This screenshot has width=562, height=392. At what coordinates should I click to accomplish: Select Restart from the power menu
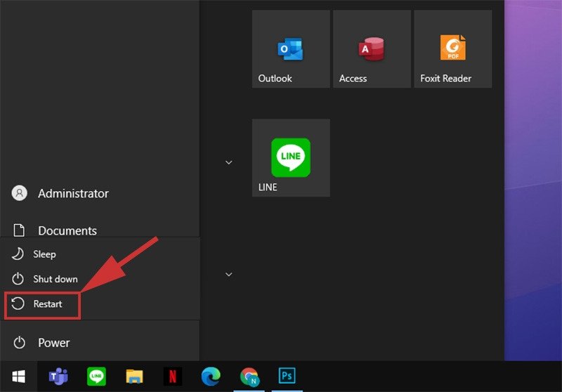click(x=47, y=304)
